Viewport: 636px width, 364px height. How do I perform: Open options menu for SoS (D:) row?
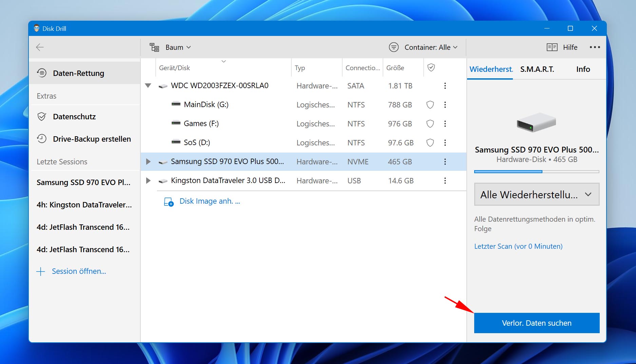click(445, 143)
